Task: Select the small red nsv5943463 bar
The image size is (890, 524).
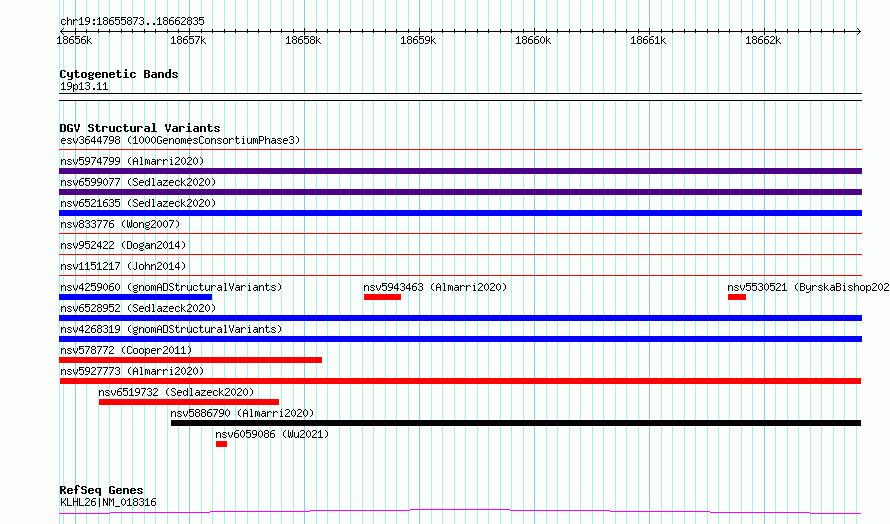Action: click(x=383, y=297)
